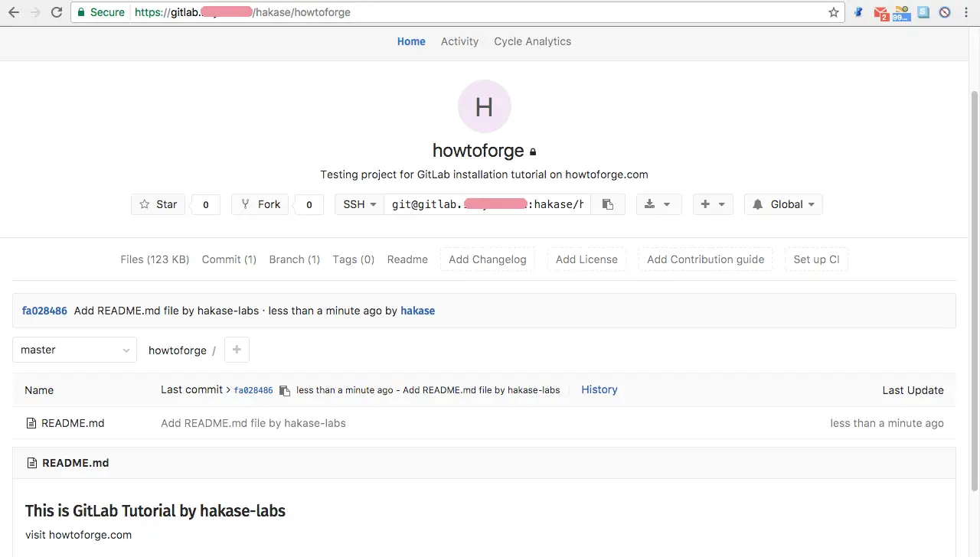Click the file icon in README.md preview header
The height and width of the screenshot is (557, 980).
32,463
